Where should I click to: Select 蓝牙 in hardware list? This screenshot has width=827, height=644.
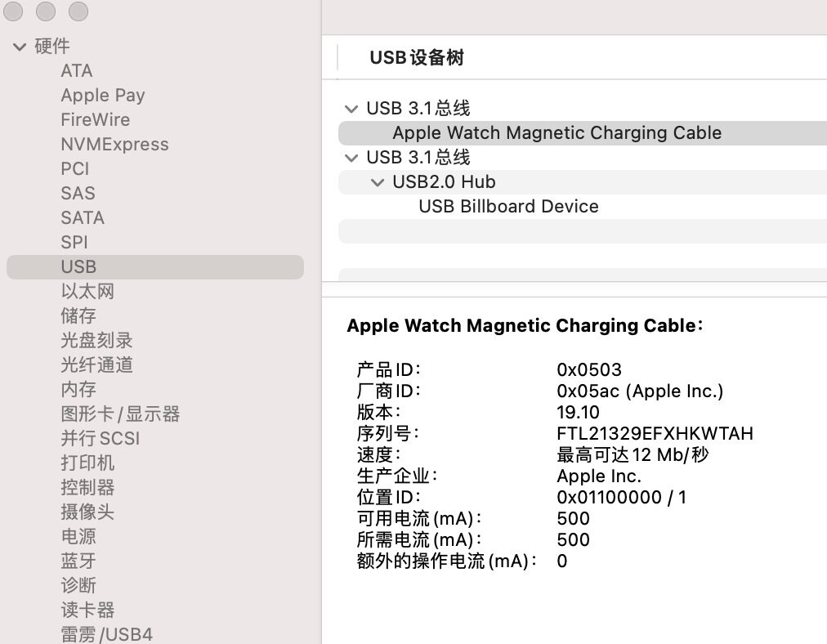78,561
